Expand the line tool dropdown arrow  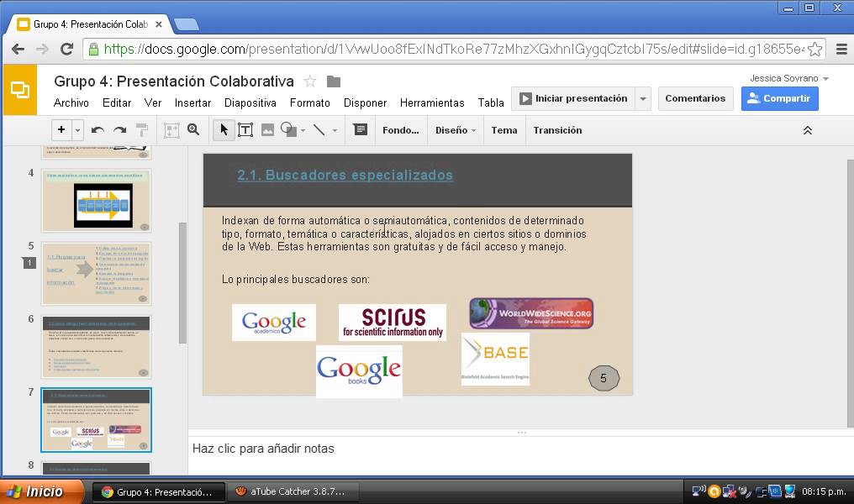335,131
